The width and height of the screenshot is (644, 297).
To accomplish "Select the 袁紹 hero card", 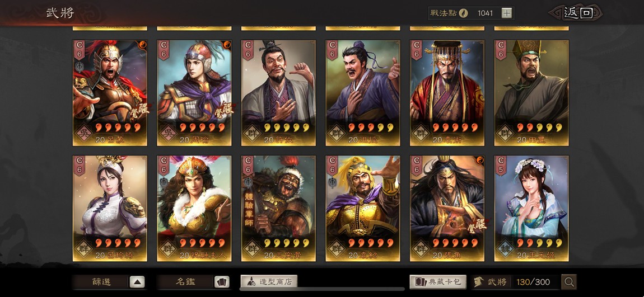I will pyautogui.click(x=363, y=209).
